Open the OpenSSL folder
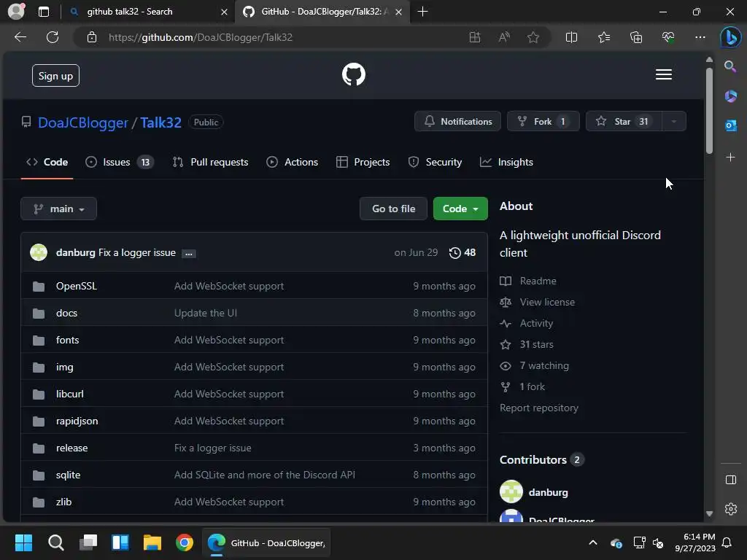The height and width of the screenshot is (560, 747). click(x=76, y=286)
